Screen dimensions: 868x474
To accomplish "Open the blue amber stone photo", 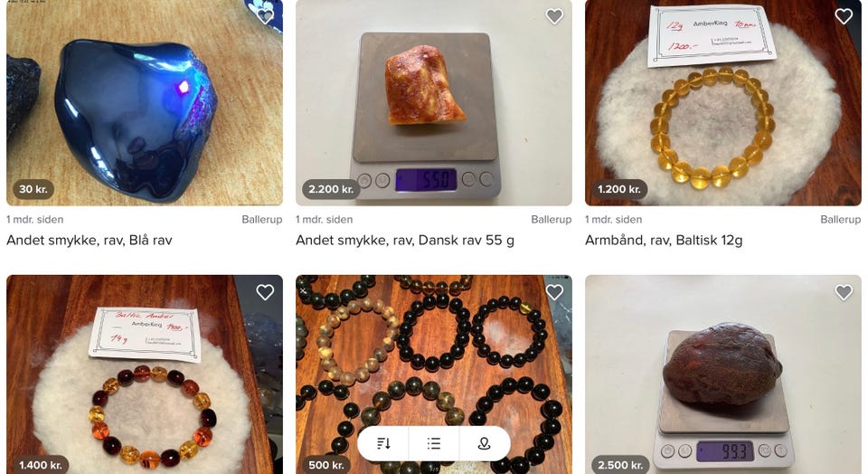I will pos(145,103).
